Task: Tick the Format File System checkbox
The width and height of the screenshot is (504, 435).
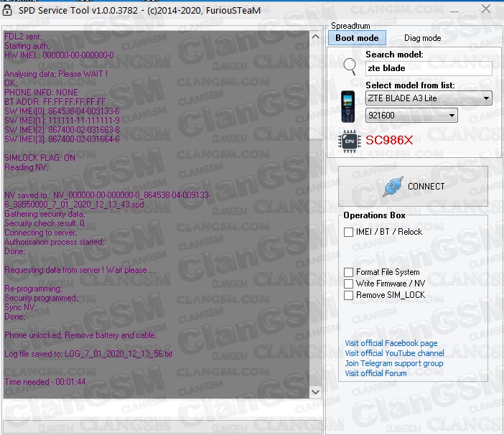Action: (x=348, y=272)
